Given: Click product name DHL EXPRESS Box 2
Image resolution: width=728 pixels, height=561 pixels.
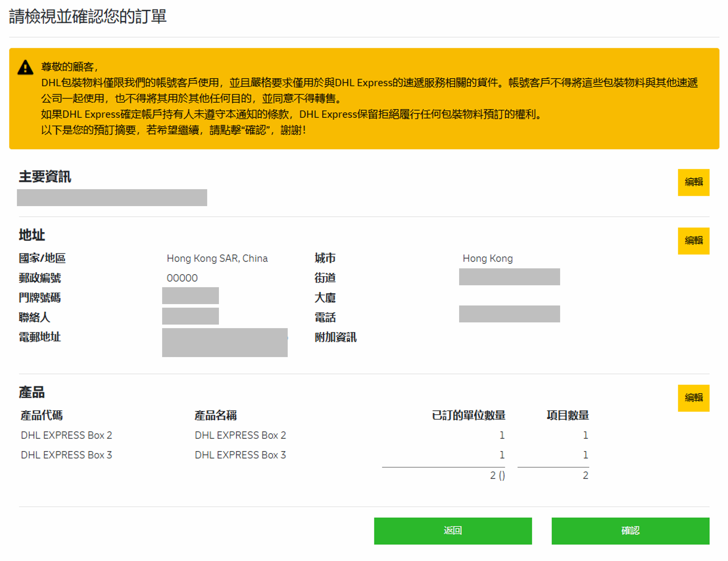Looking at the screenshot, I should click(x=240, y=435).
